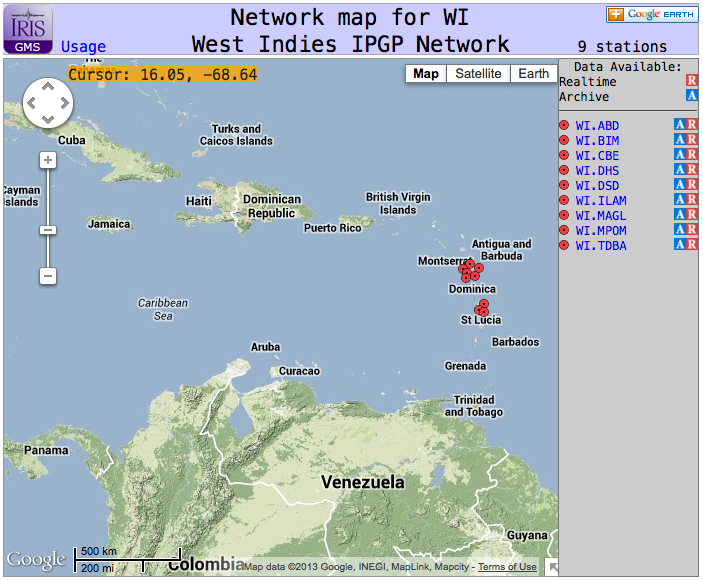Click Archive icon for WI.DSD
703x581 pixels.
point(680,185)
